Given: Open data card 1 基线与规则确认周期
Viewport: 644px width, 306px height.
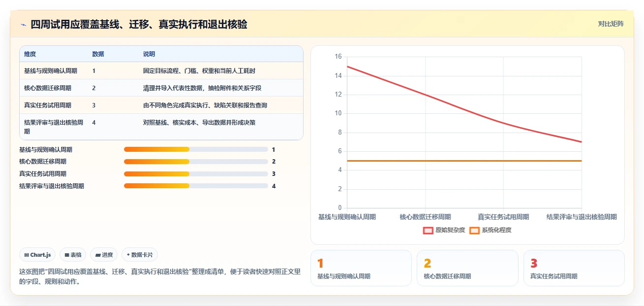Looking at the screenshot, I should [x=361, y=268].
